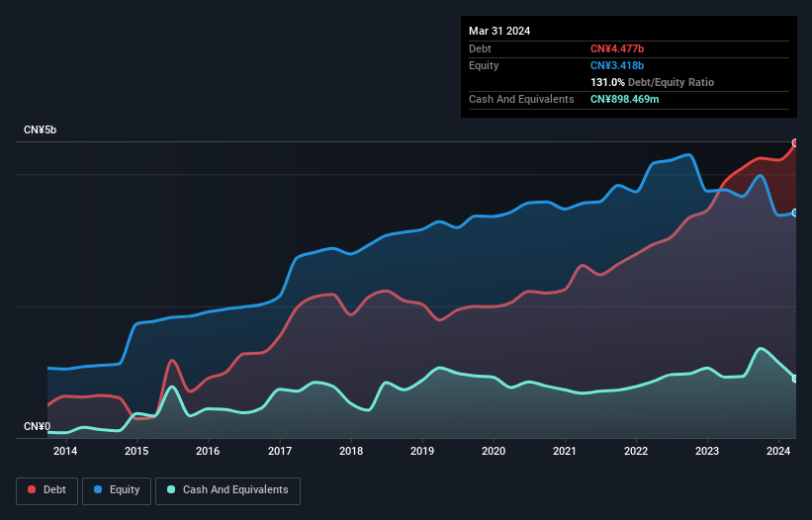Click the red Debt endpoint marker
This screenshot has height=520, width=812.
pos(796,142)
